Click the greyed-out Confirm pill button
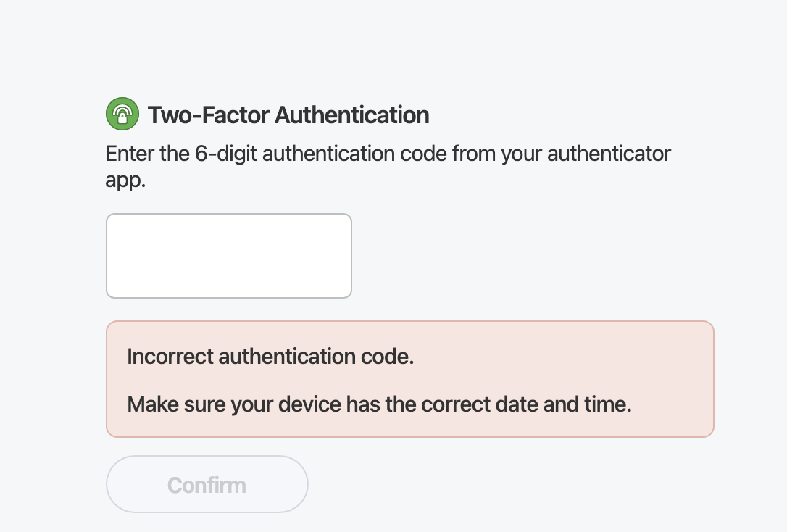The width and height of the screenshot is (787, 532). [207, 485]
